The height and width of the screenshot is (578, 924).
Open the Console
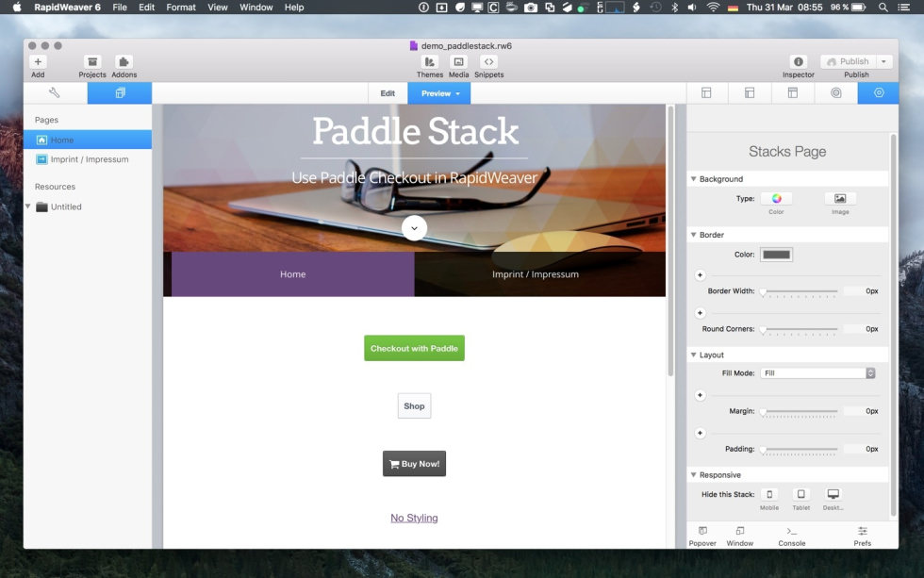point(791,537)
